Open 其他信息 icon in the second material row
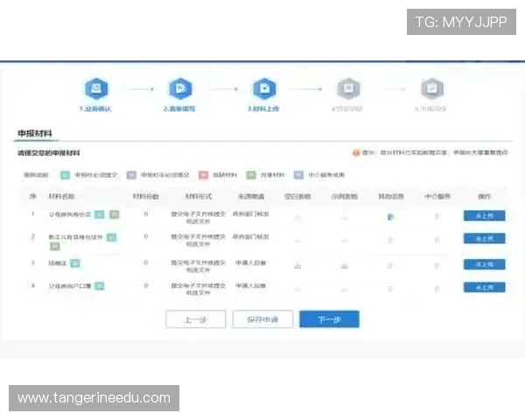525x420 pixels. [x=390, y=240]
